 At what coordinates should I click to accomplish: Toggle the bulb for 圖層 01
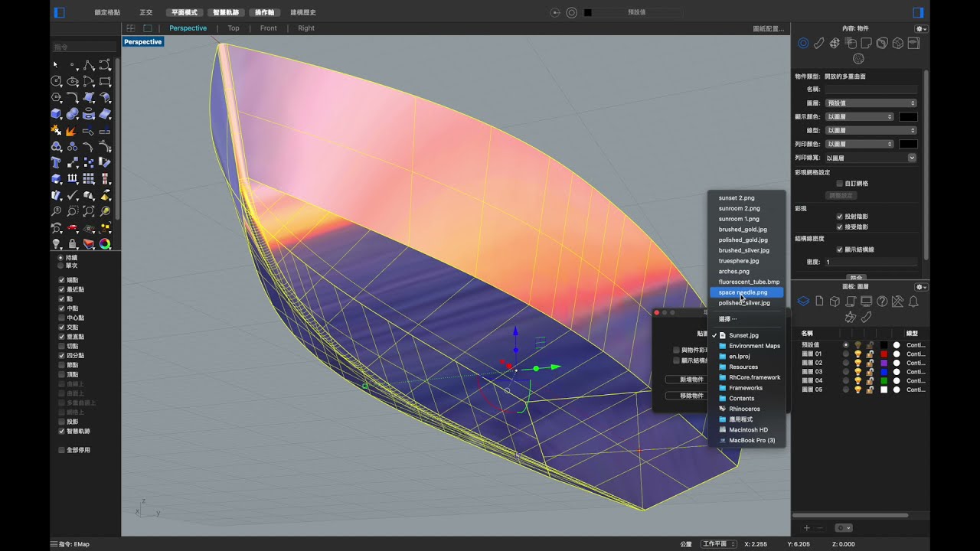[857, 354]
